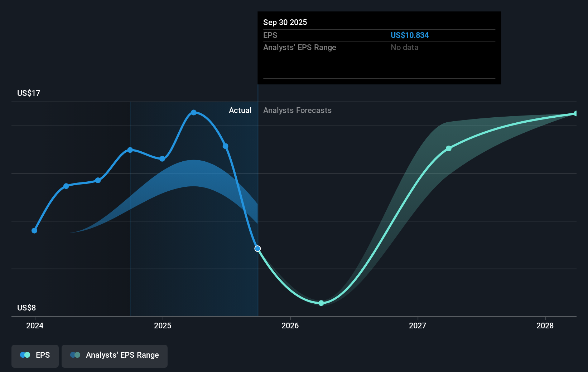Click the US$17 axis label
Viewport: 588px width, 372px height.
(x=28, y=93)
